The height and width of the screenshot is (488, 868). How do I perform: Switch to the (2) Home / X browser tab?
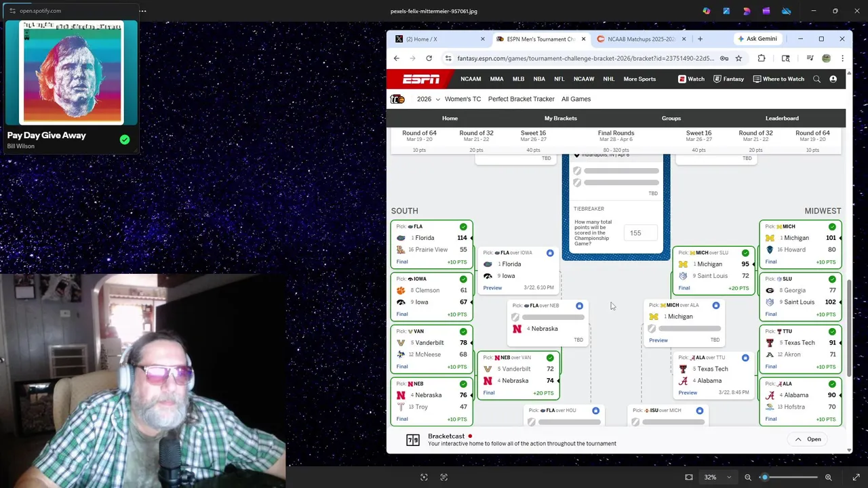[x=440, y=39]
